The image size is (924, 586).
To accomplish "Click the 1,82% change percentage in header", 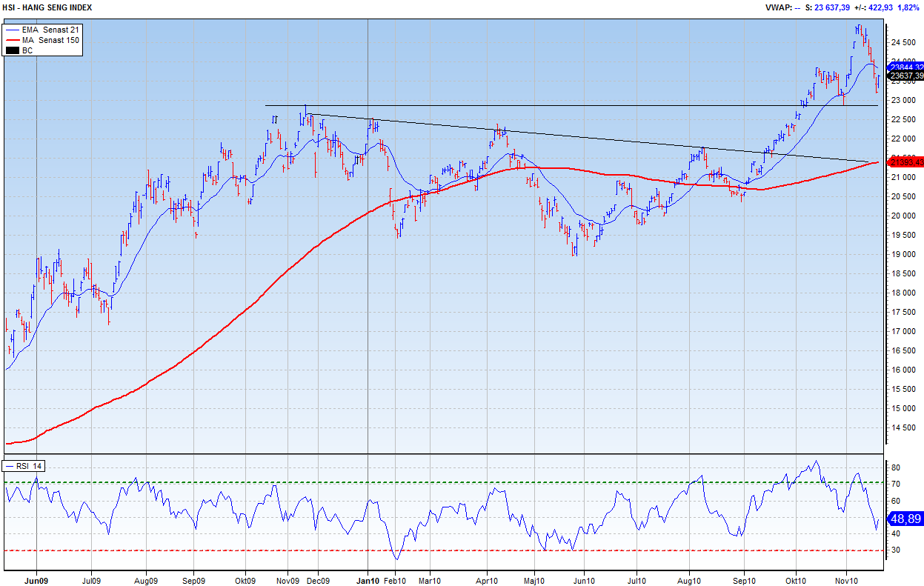I will tap(908, 7).
